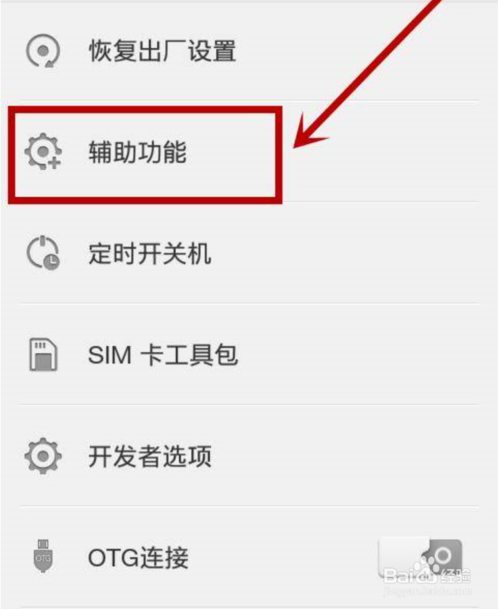Viewport: 500px width, 609px height.
Task: Toggle the OTG连接 switch
Action: [x=420, y=557]
